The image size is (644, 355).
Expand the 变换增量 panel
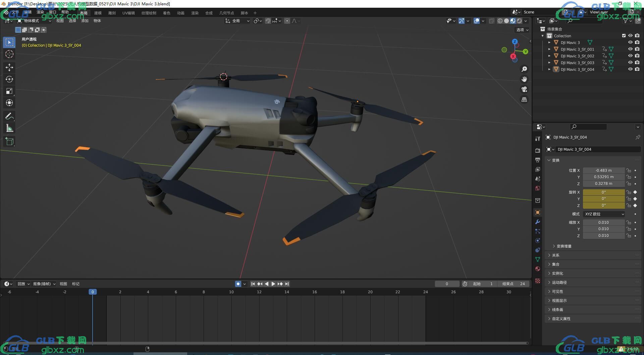(x=564, y=246)
